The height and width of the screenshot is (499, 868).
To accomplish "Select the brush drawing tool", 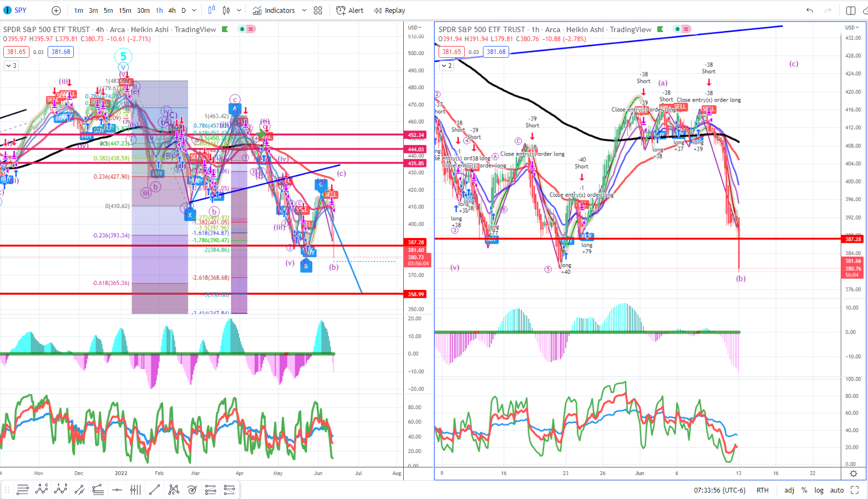I will [x=79, y=489].
